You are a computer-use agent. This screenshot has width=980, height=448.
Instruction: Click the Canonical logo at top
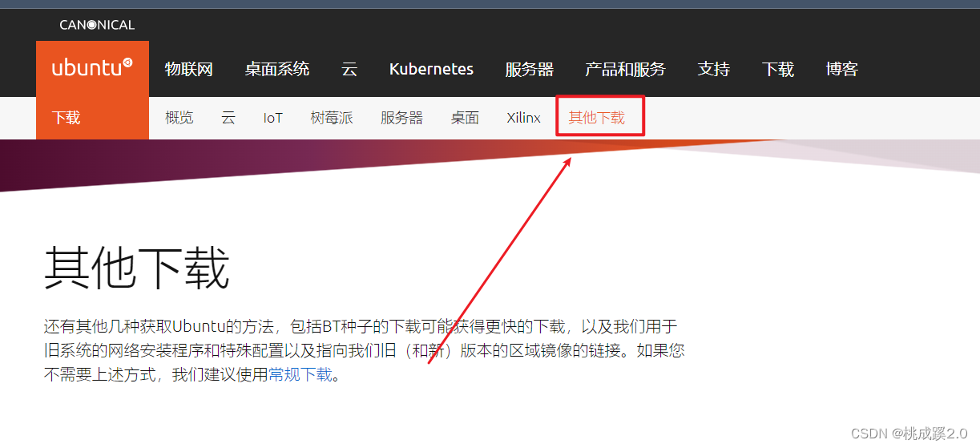point(97,25)
